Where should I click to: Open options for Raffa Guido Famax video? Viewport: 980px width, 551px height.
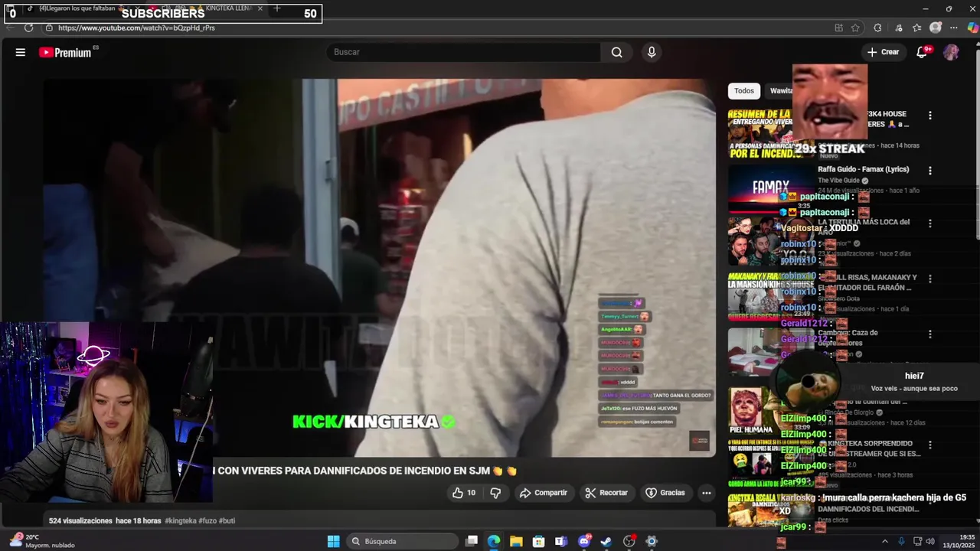930,171
